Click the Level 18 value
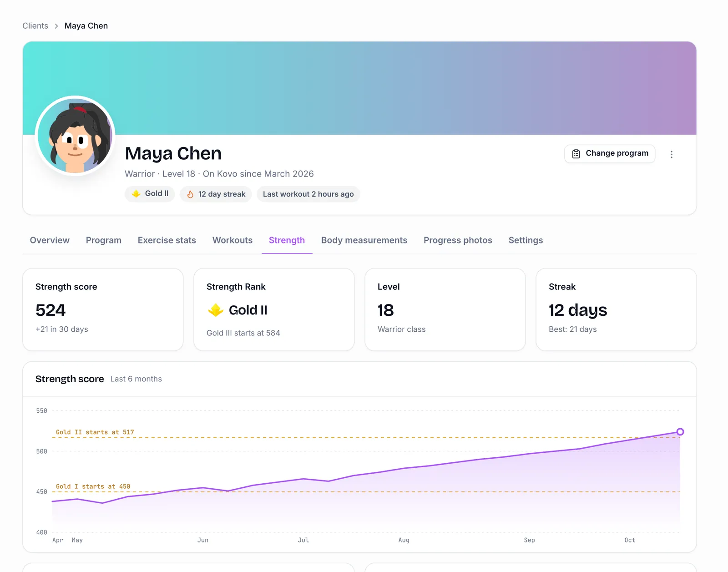 tap(386, 310)
